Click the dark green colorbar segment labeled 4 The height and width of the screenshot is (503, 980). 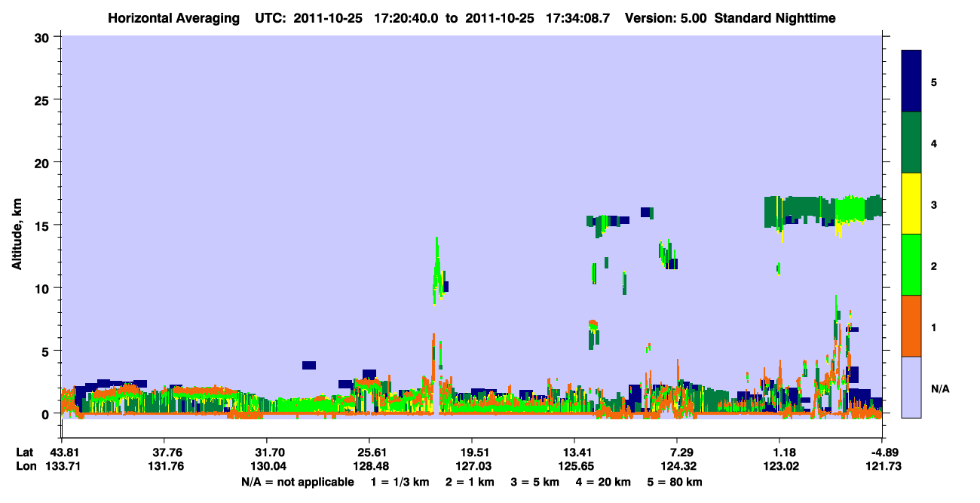[x=911, y=143]
